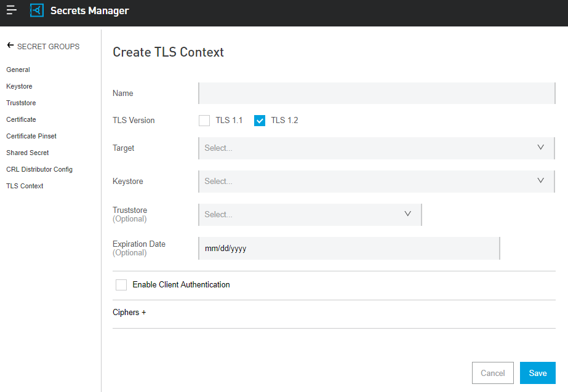Click into the Name text field
The image size is (568, 392).
376,94
